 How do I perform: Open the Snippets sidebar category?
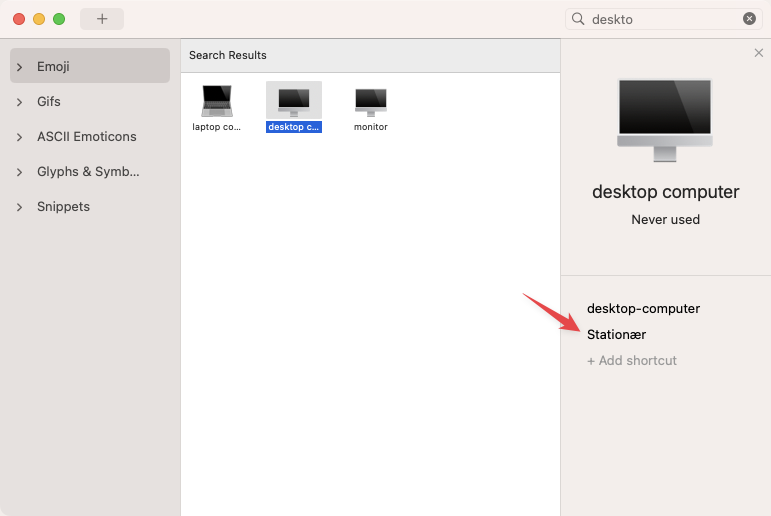click(x=63, y=207)
